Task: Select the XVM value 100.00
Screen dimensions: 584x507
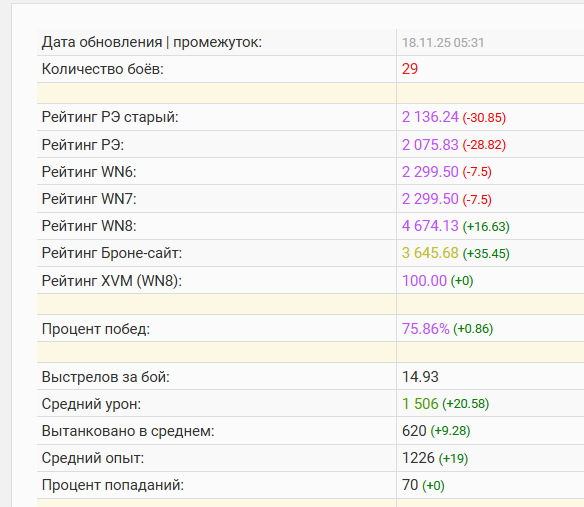Action: [424, 281]
